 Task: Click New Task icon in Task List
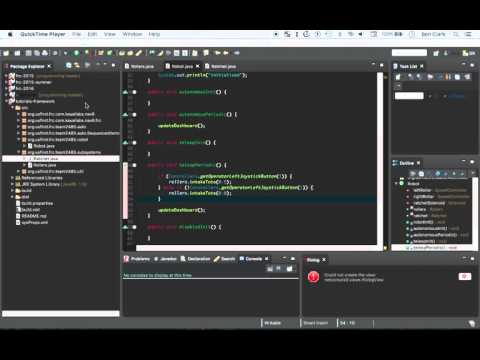click(398, 77)
